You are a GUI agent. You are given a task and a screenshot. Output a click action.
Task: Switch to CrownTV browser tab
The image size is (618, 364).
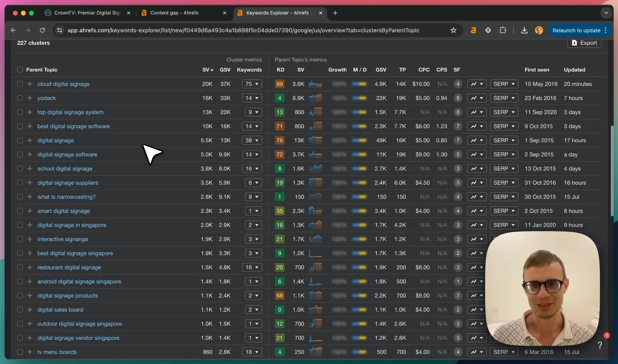tap(87, 13)
